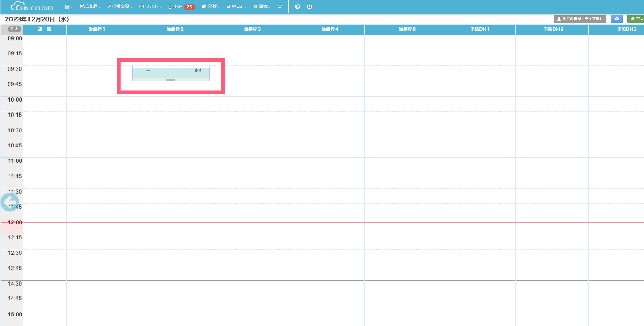Click the small icon on the appointment block
644x326 pixels.
(198, 71)
